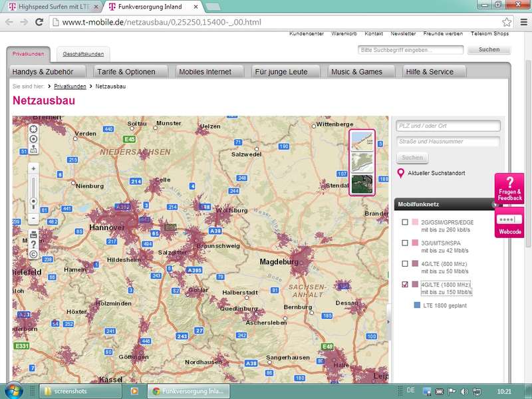Click the Suchen button beside the top search field
This screenshot has height=399, width=532.
click(489, 50)
